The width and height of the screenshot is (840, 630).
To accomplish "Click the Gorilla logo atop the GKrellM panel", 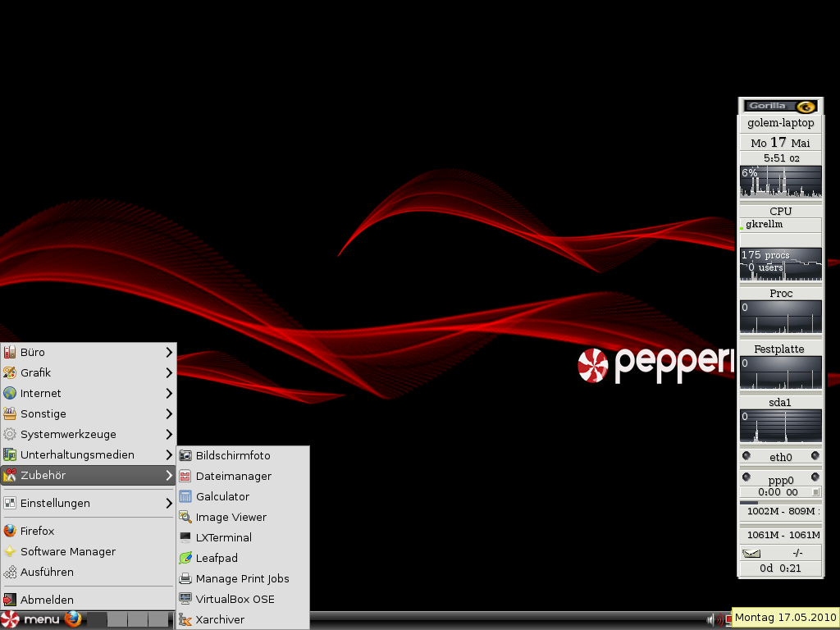I will 780,105.
